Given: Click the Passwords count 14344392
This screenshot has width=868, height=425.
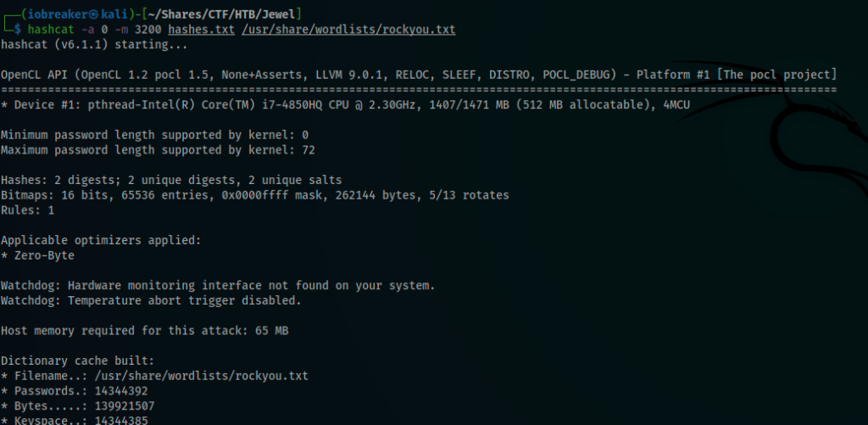Looking at the screenshot, I should coord(121,391).
